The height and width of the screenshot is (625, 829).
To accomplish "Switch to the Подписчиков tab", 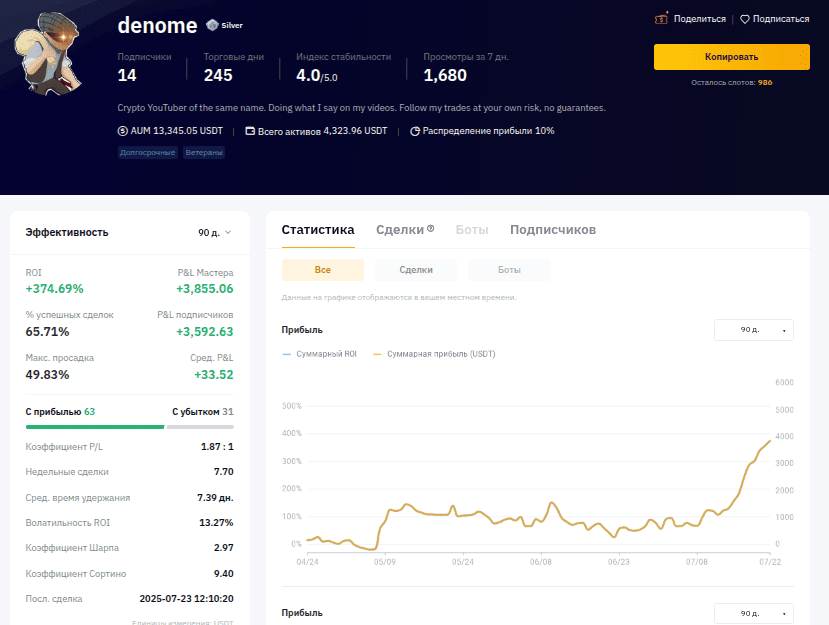I will point(553,230).
